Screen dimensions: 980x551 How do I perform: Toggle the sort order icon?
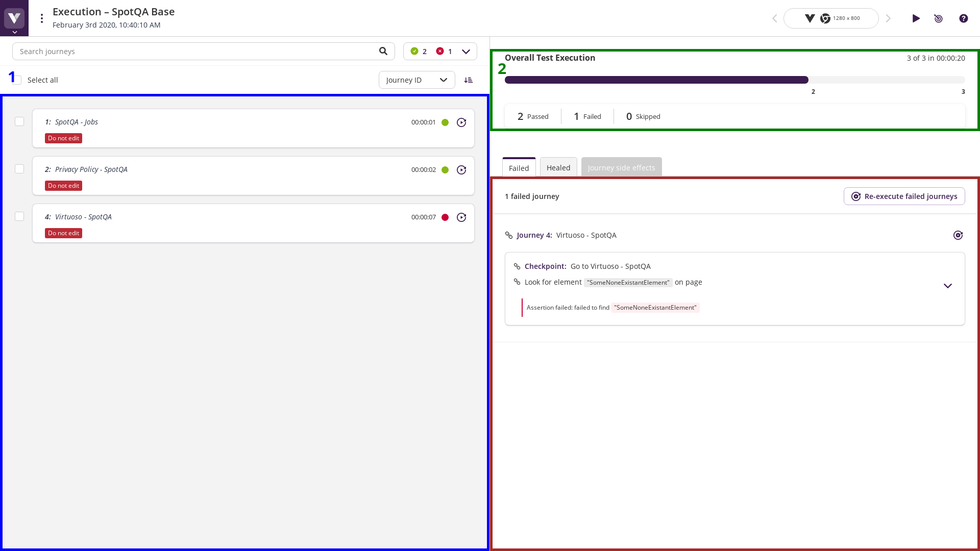[469, 80]
